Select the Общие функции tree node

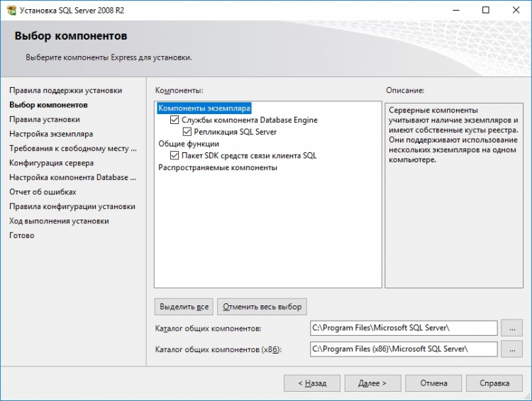[x=189, y=144]
